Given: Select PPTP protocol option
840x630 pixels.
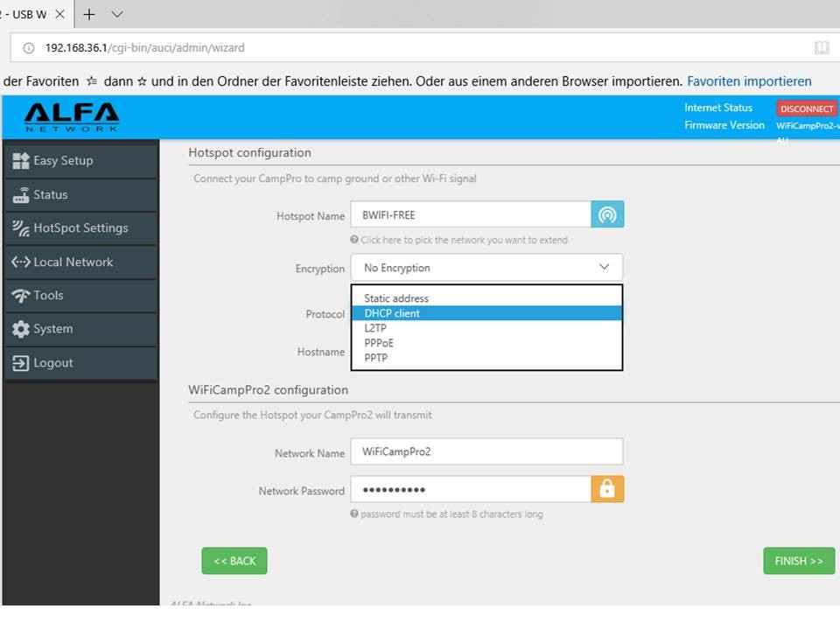Looking at the screenshot, I should pos(487,358).
